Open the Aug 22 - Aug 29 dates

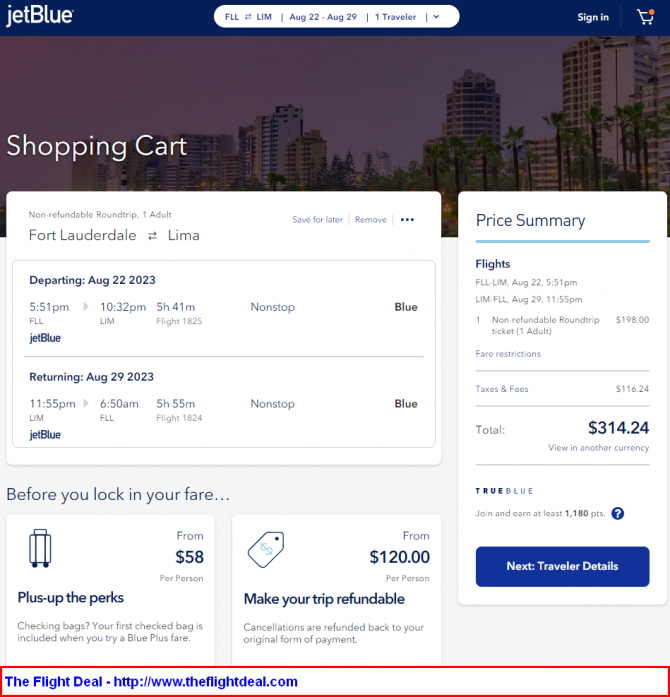pos(322,17)
